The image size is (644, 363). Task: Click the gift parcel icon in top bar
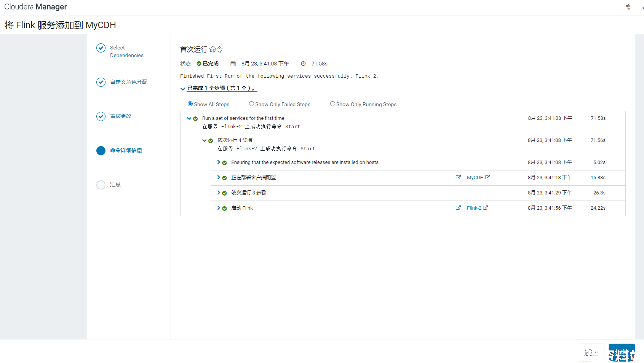pos(628,7)
